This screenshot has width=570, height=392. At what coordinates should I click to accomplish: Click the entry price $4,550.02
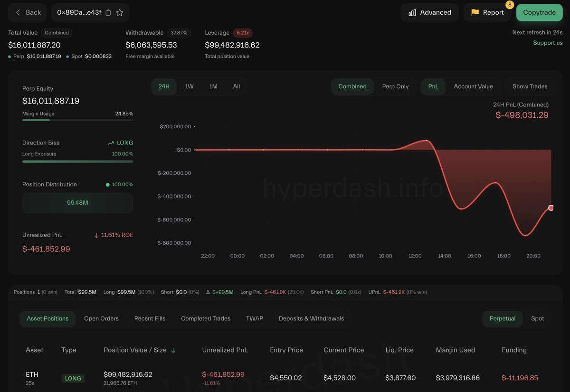coord(286,378)
